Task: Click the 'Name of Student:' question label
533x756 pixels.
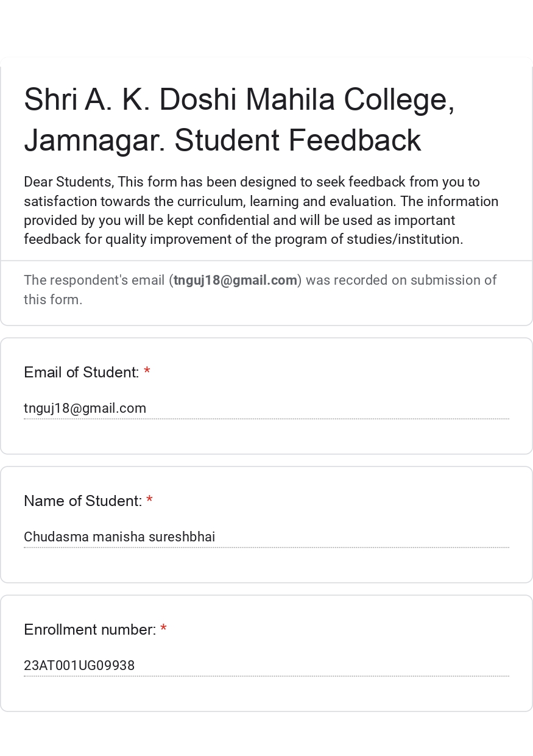Action: pos(82,501)
